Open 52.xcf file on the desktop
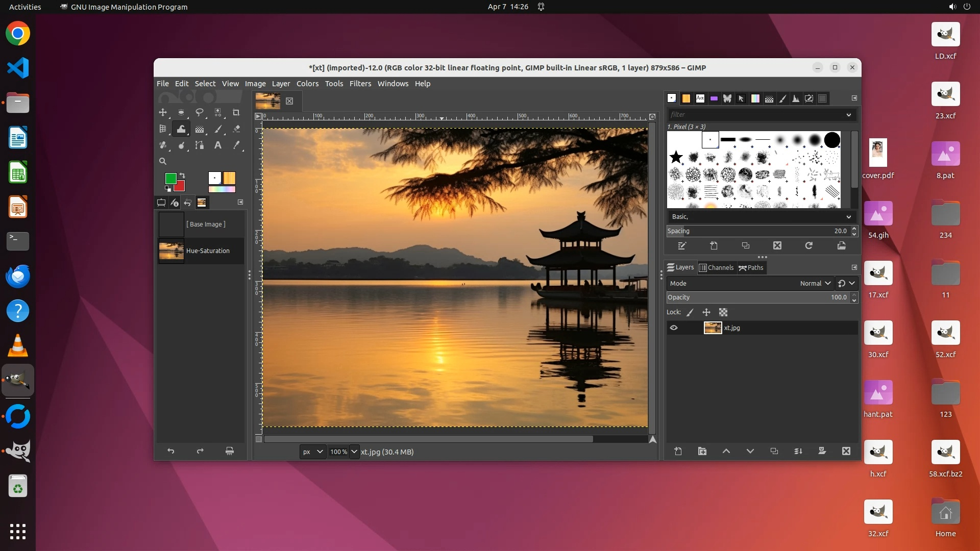This screenshot has width=980, height=551. point(945,333)
